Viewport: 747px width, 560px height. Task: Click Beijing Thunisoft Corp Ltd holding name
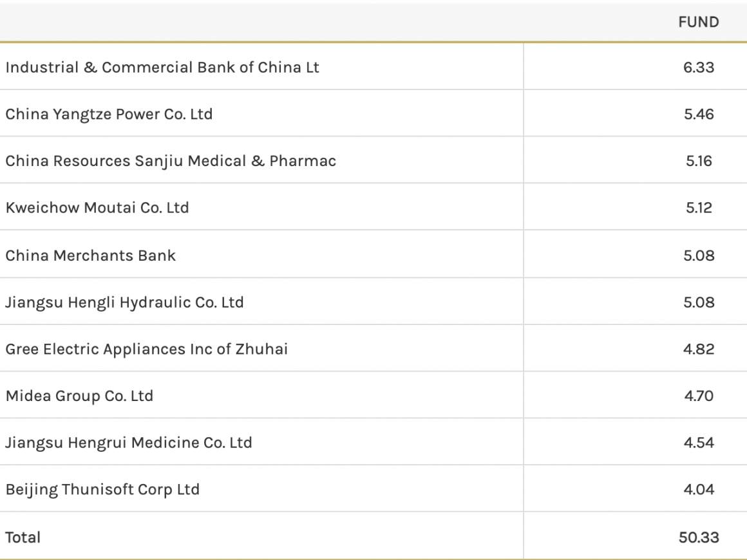click(x=102, y=489)
